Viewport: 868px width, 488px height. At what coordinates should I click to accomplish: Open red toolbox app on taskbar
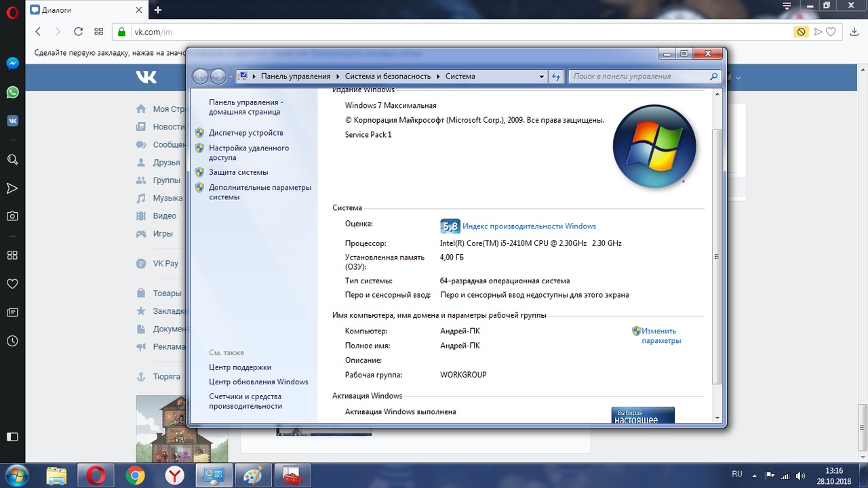coord(292,476)
